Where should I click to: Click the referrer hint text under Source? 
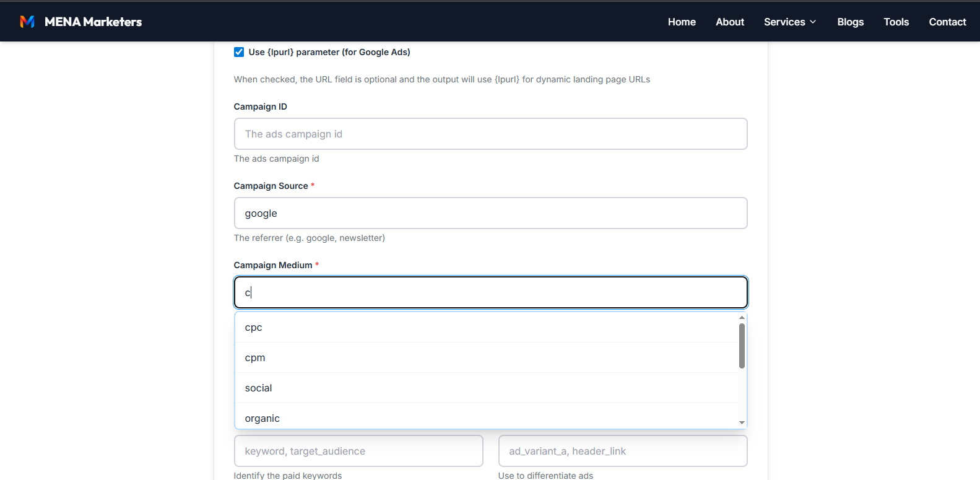pyautogui.click(x=310, y=238)
